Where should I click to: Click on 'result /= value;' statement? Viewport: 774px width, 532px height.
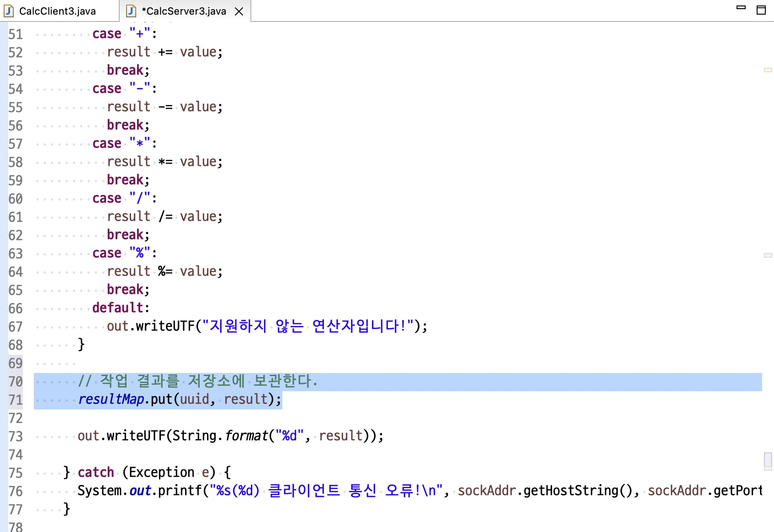click(164, 217)
